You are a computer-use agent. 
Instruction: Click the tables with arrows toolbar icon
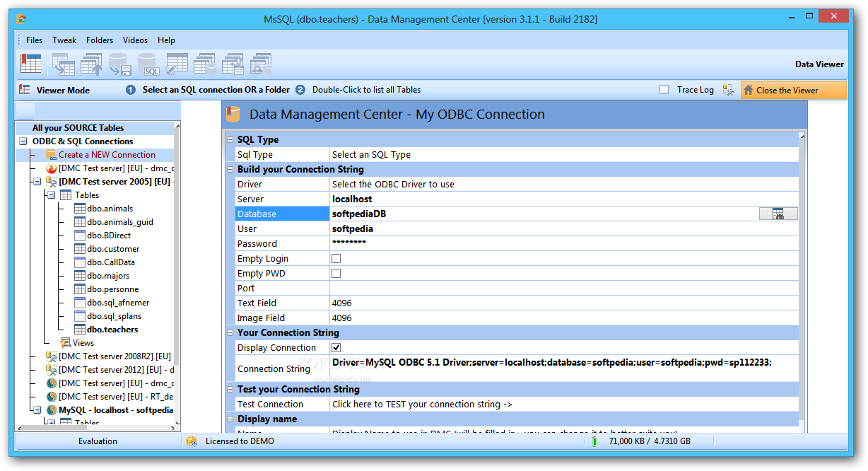click(x=233, y=64)
